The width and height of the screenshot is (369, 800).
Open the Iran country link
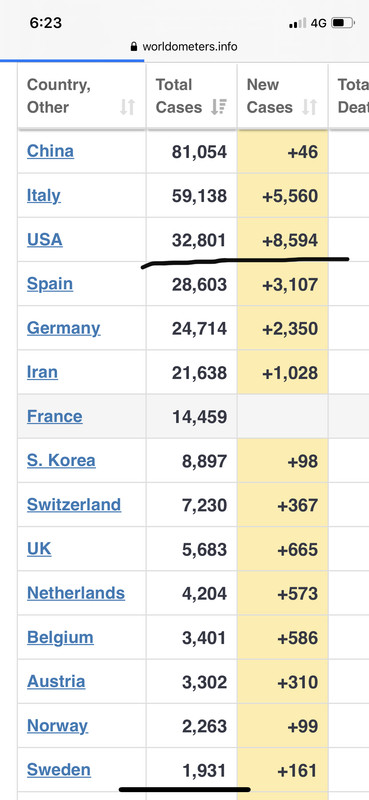coord(42,372)
